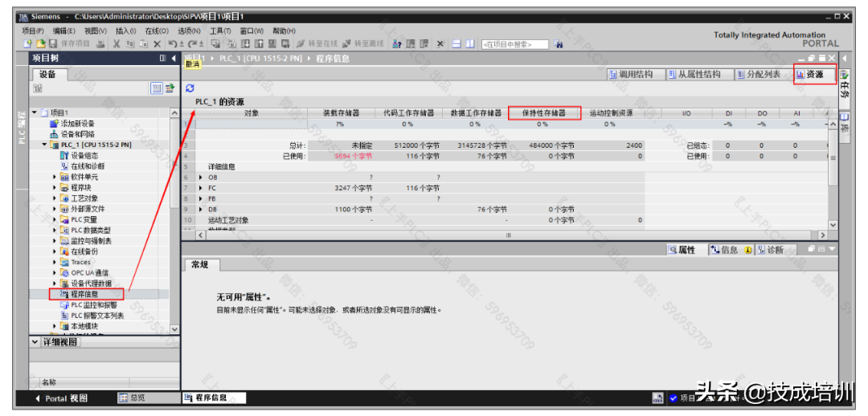Click the horizontal scrollbar under resources table
Screen dimensions: 868x416
506,235
